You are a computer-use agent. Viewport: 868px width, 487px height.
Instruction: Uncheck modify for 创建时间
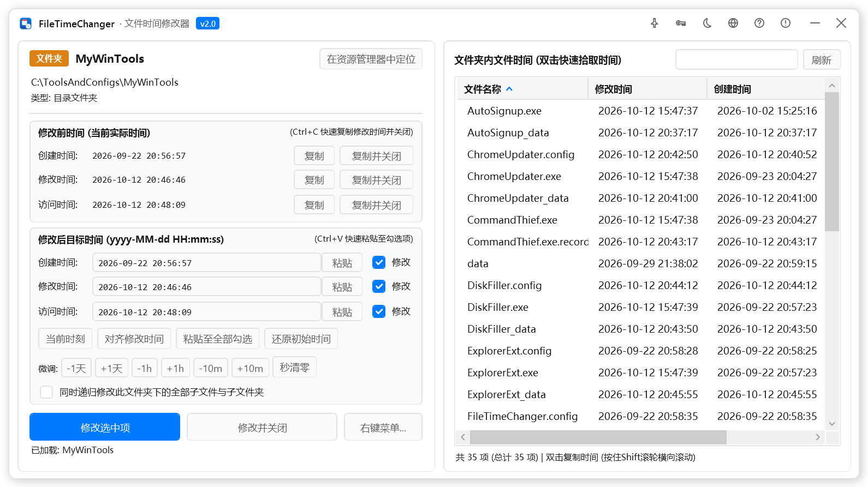(379, 262)
